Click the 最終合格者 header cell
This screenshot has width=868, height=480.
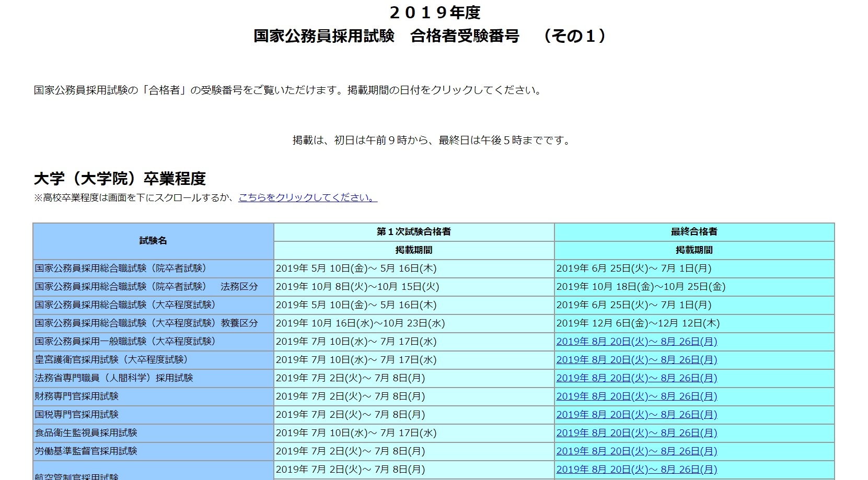coord(694,232)
